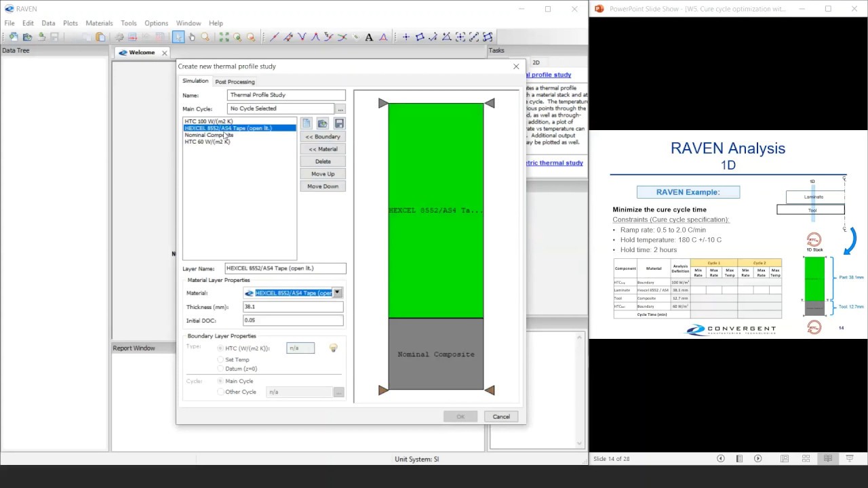The image size is (868, 488).
Task: Select HTC 100 W/(m2 K) list row
Action: (x=240, y=121)
